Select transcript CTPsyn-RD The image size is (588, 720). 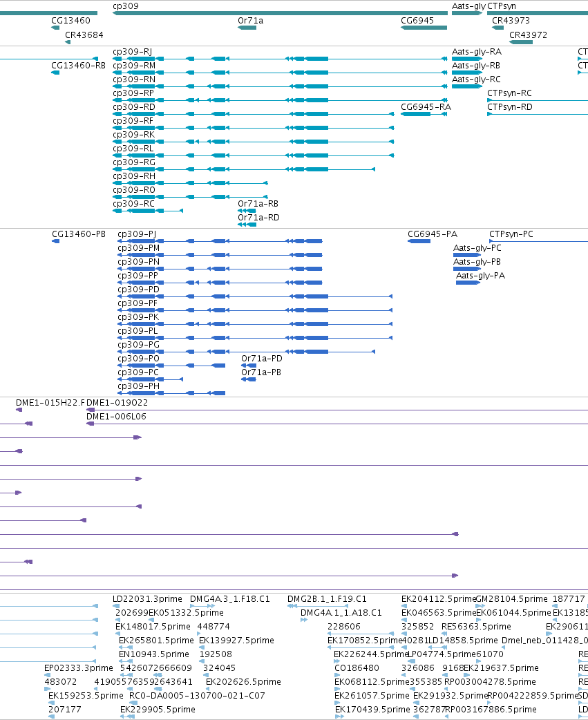[x=510, y=106]
